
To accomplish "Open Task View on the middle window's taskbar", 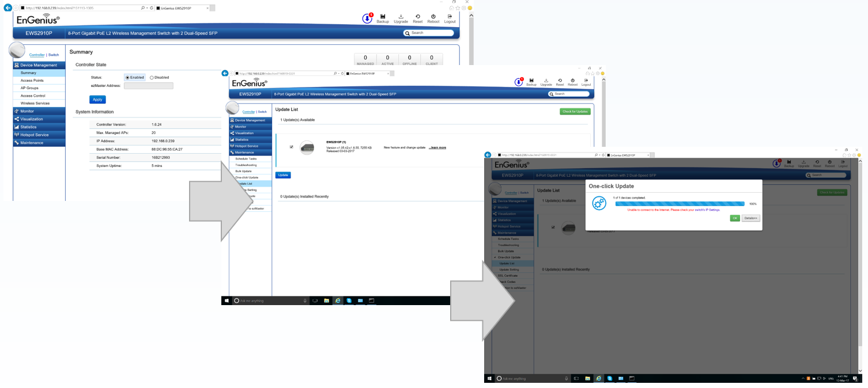I will click(x=315, y=300).
